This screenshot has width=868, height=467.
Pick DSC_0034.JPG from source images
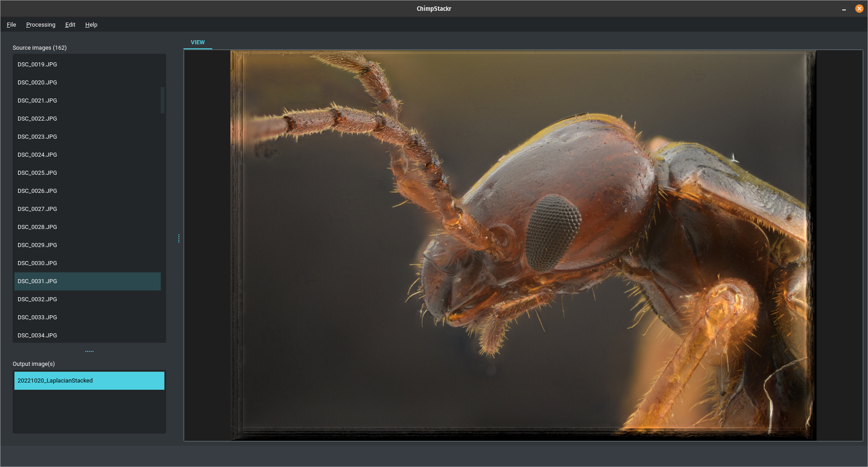point(37,336)
